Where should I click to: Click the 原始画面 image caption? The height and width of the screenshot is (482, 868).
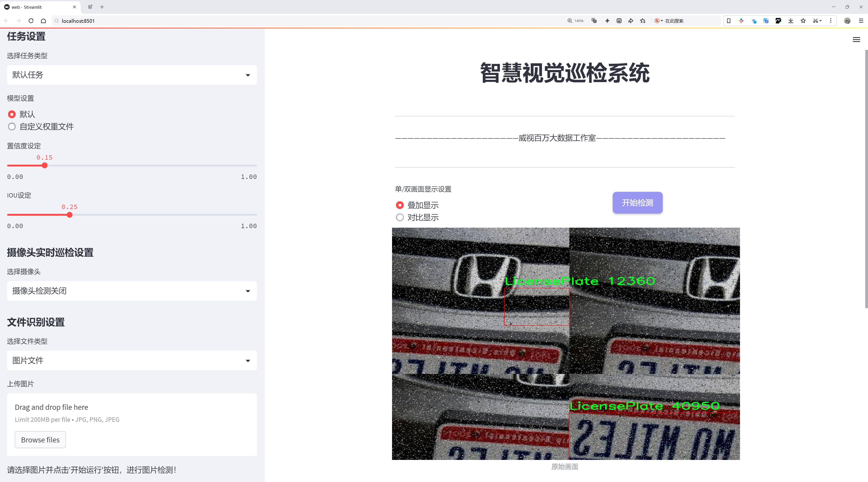pos(565,467)
